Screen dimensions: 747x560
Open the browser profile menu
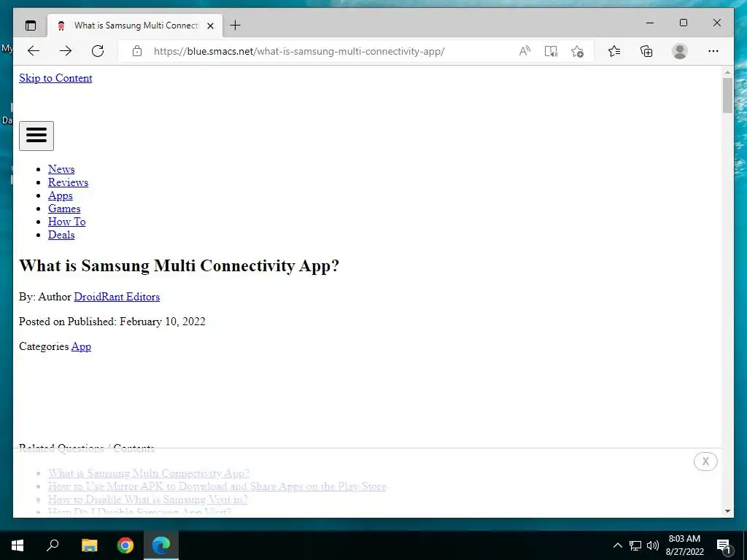680,51
